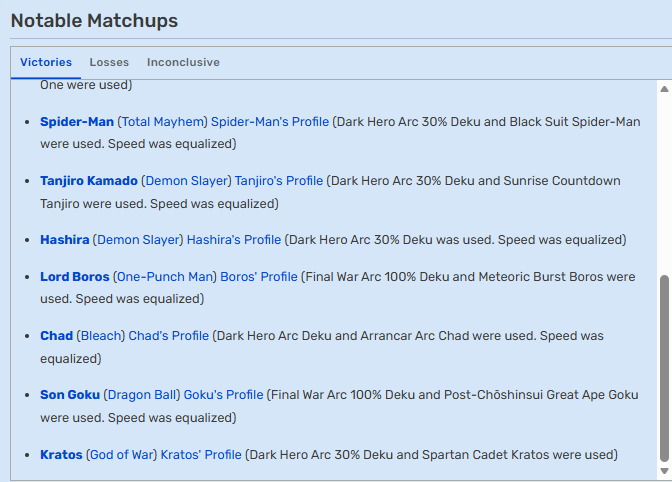Follow the Total Mayhem link

[x=162, y=122]
